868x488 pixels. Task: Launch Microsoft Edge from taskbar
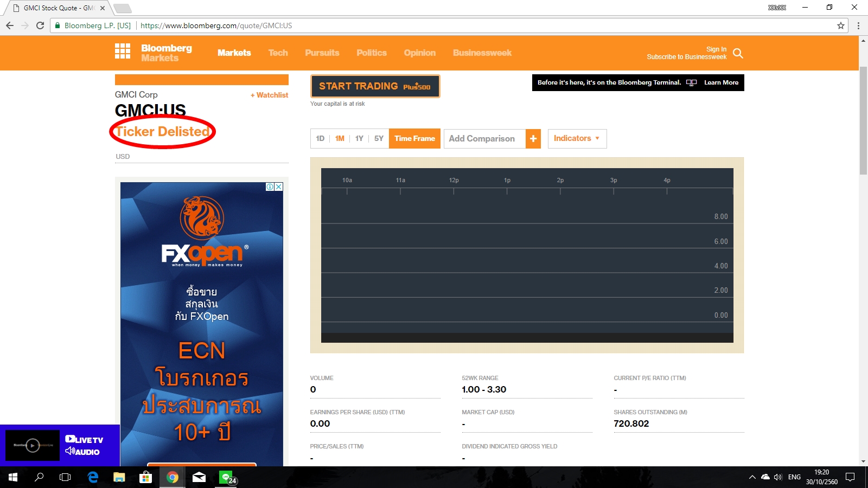(93, 477)
